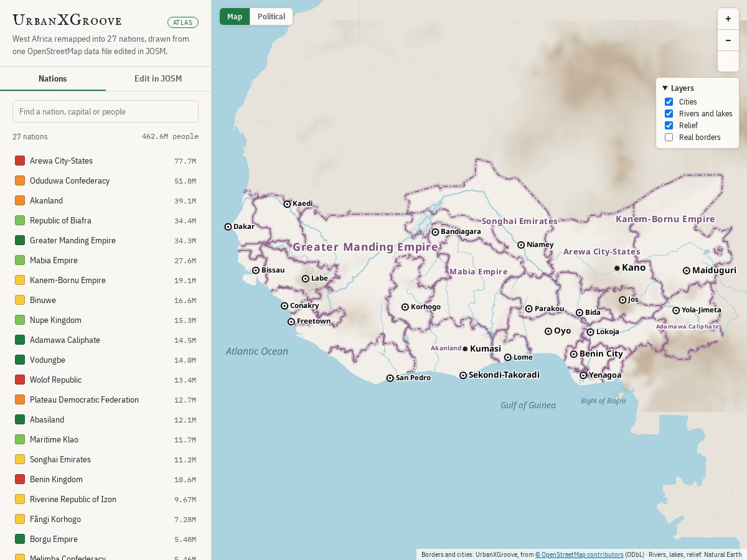Choose Plateau Democratic Federation row
Image resolution: width=747 pixels, height=560 pixels.
coord(105,399)
